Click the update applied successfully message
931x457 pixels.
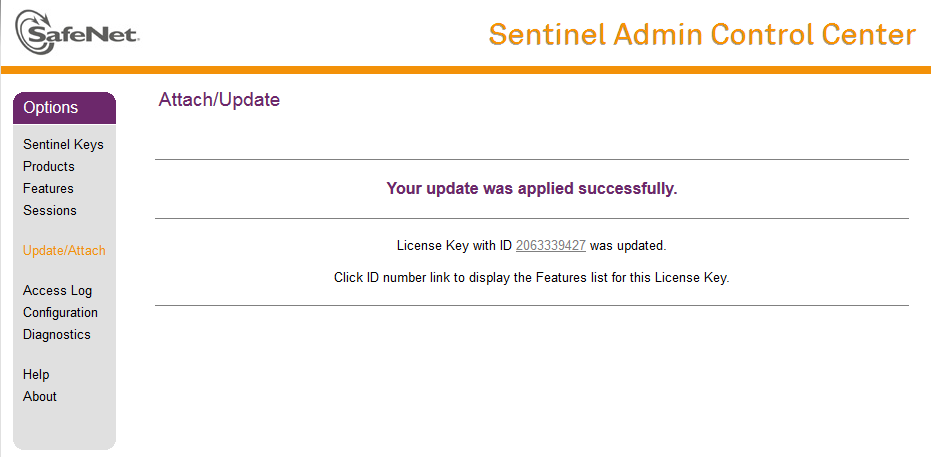point(532,189)
